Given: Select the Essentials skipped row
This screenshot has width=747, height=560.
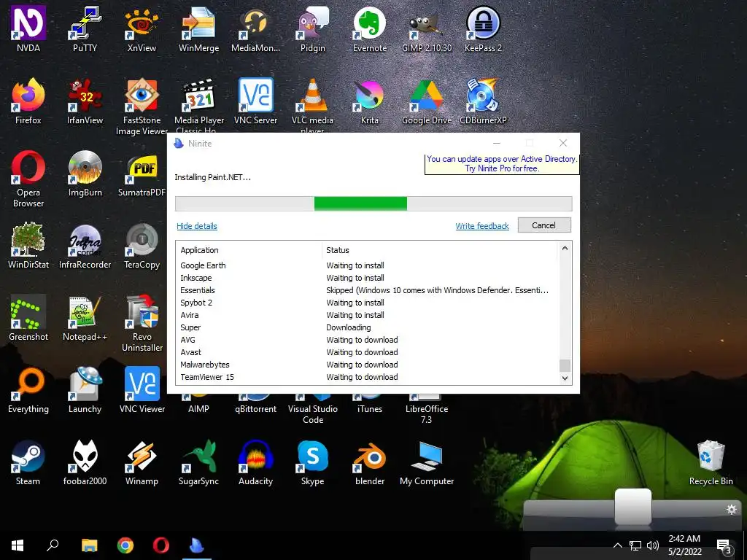Looking at the screenshot, I should [367, 290].
